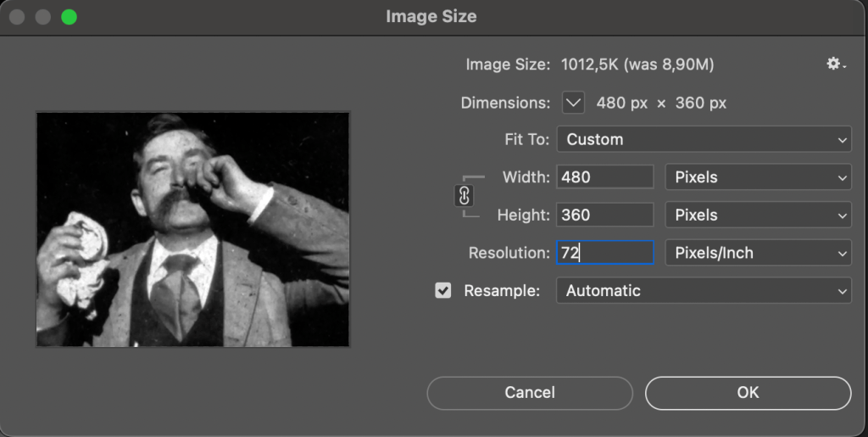Uncheck the Resample checkbox
The image size is (868, 437).
click(x=442, y=290)
